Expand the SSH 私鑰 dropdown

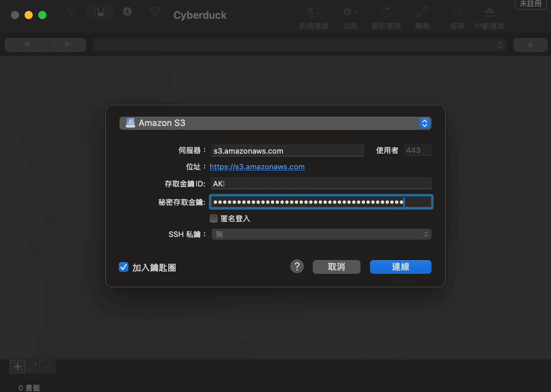(321, 234)
